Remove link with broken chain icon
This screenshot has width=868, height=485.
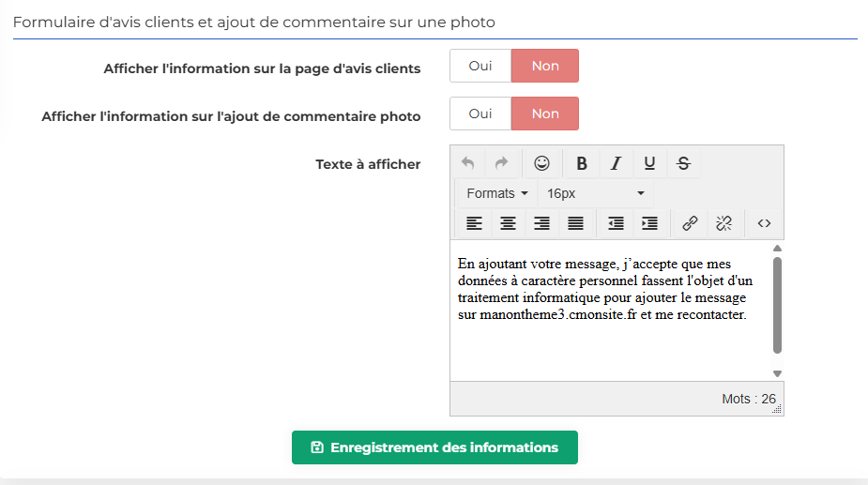pos(723,223)
